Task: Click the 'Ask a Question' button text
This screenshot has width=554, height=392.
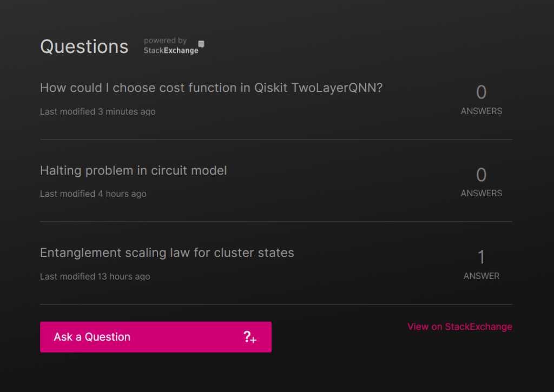Action: [x=92, y=337]
